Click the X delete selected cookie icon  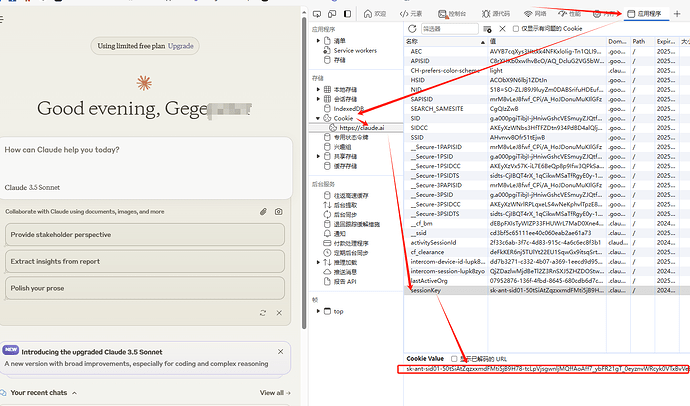tap(503, 29)
